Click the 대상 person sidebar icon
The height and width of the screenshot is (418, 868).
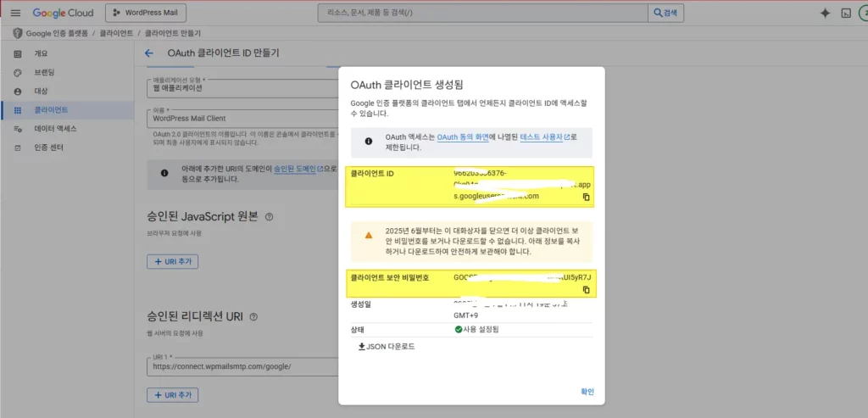pyautogui.click(x=18, y=91)
